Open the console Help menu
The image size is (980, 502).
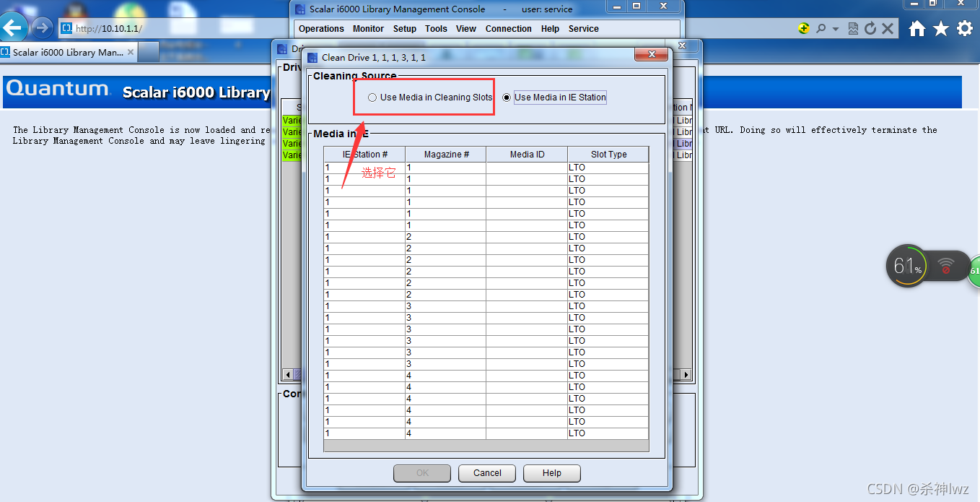(x=550, y=29)
